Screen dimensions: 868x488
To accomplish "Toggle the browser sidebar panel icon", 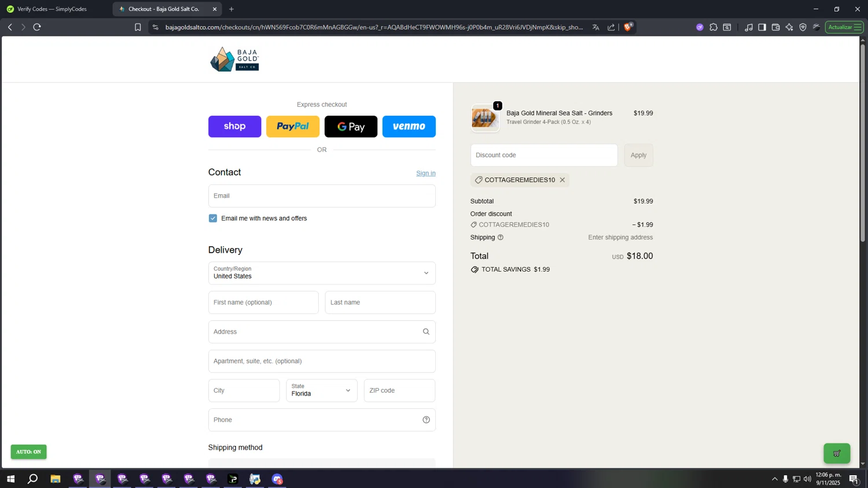I will 762,27.
